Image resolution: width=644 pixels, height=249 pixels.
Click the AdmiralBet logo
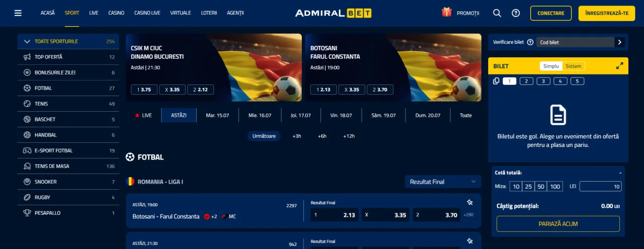point(333,13)
